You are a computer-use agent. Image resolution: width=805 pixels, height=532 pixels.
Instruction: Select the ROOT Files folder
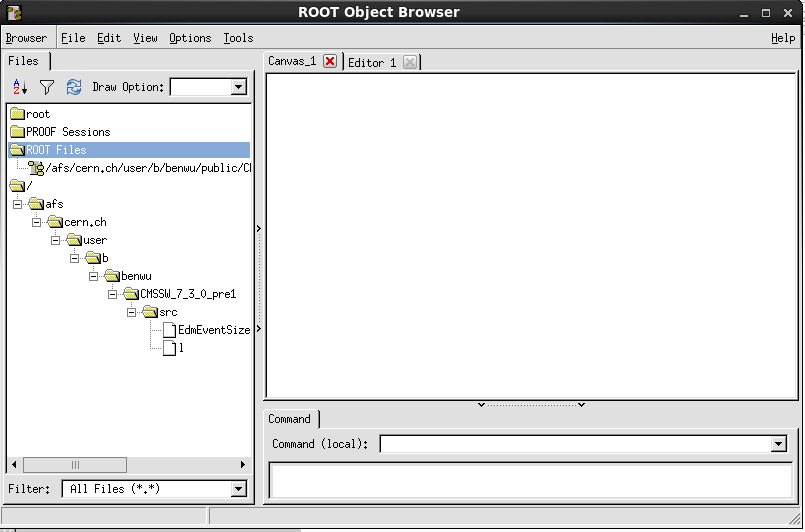coord(129,150)
